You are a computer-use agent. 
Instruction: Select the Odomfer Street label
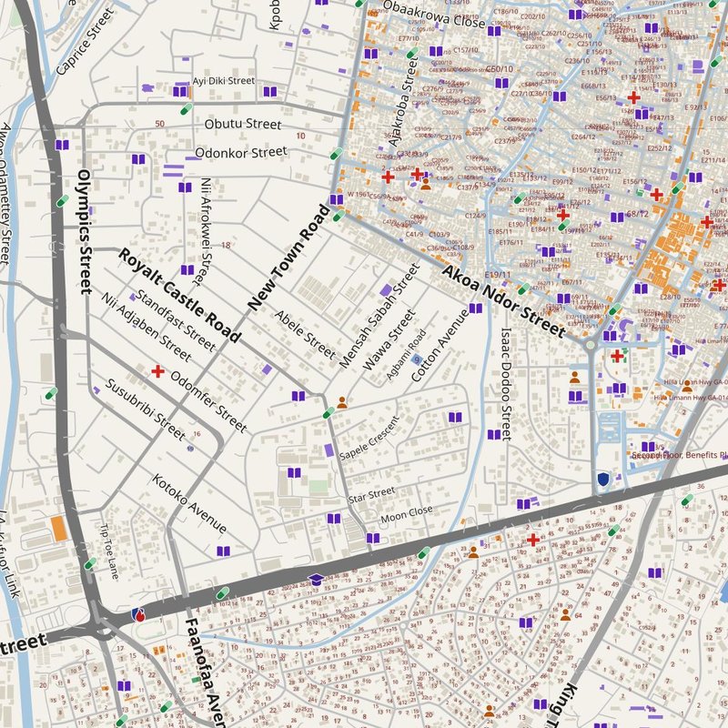(x=208, y=402)
